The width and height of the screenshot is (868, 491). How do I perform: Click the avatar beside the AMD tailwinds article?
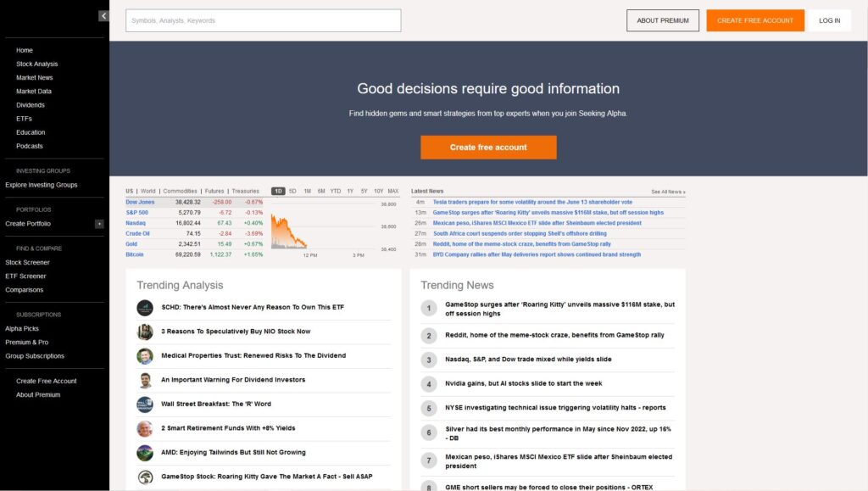[x=144, y=453]
